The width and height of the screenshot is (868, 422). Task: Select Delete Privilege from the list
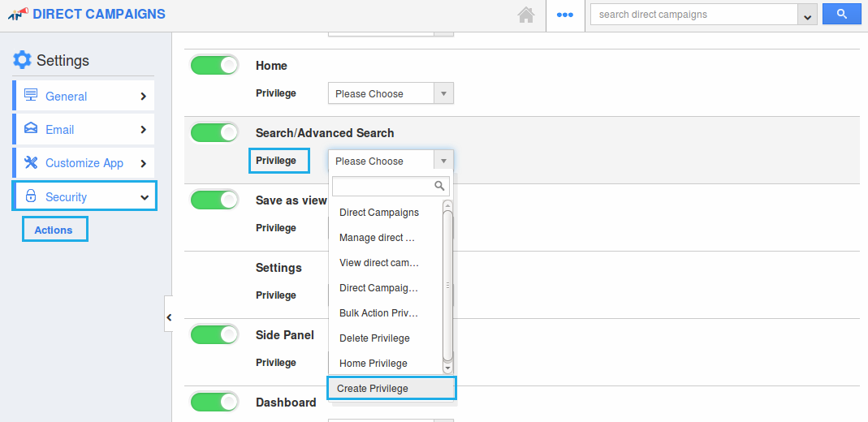click(x=374, y=338)
